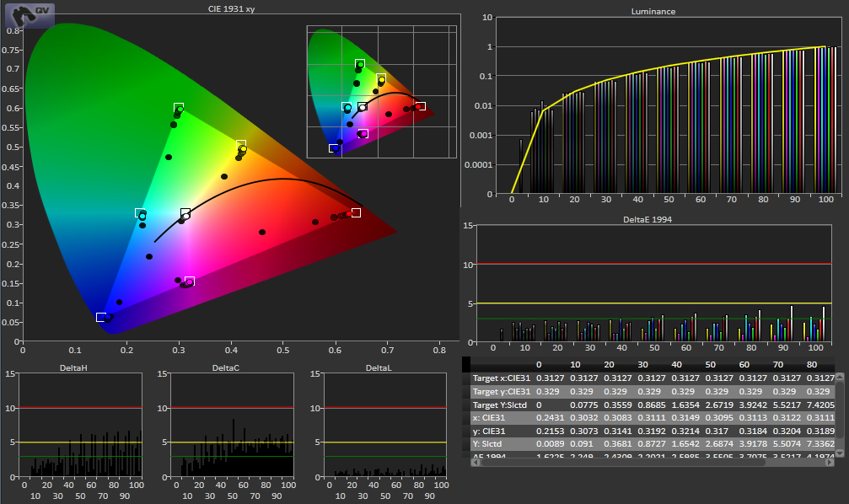
Task: Click the table column header '80'
Action: [812, 364]
